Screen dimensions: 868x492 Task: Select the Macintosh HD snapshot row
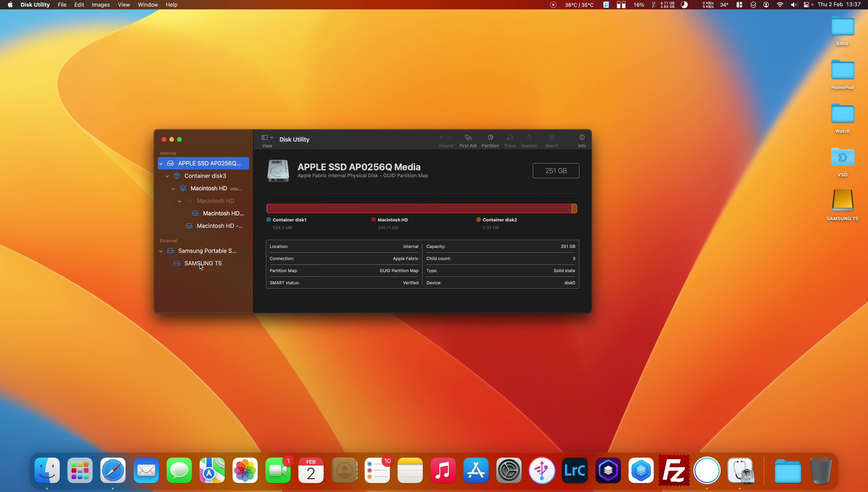pyautogui.click(x=204, y=213)
